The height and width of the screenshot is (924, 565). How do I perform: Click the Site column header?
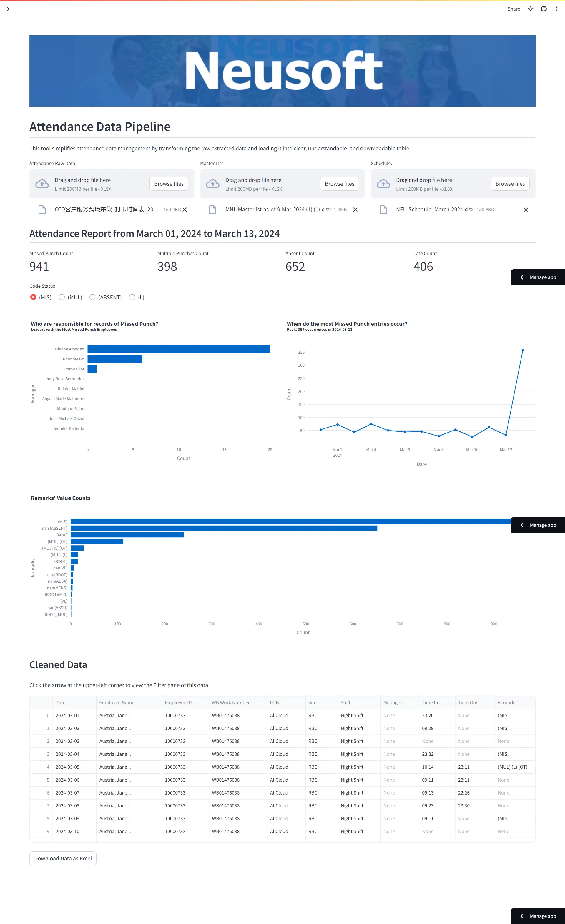pos(321,702)
